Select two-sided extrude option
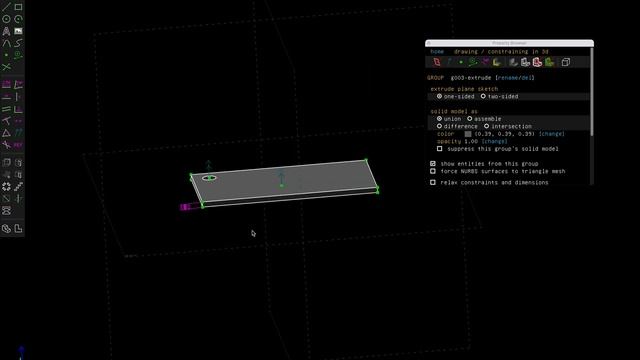 tap(499, 96)
